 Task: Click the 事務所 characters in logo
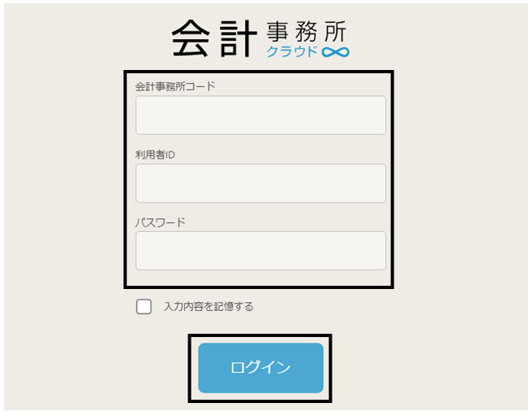pyautogui.click(x=306, y=31)
